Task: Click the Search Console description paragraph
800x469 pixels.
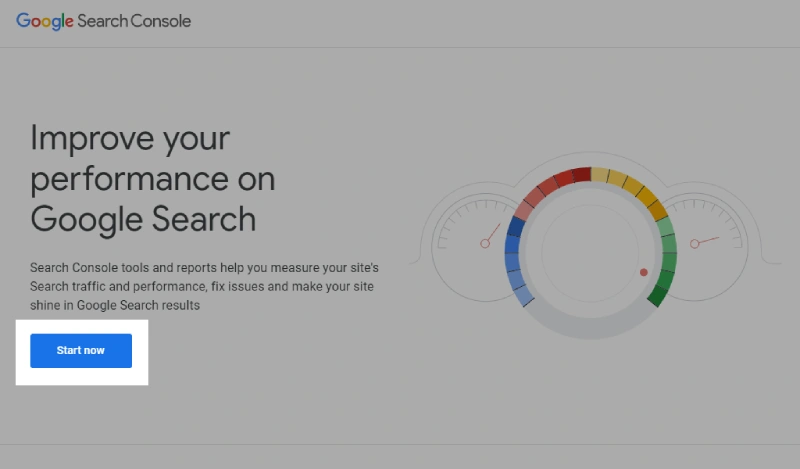Action: (x=204, y=286)
